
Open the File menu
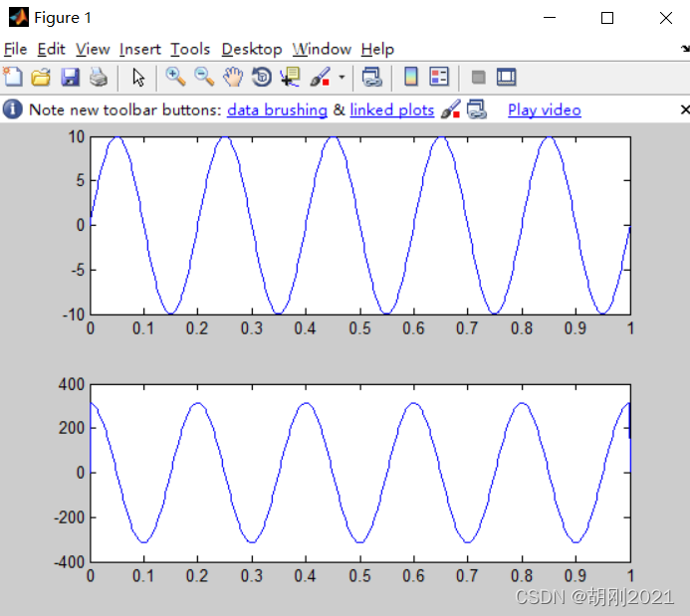click(15, 49)
